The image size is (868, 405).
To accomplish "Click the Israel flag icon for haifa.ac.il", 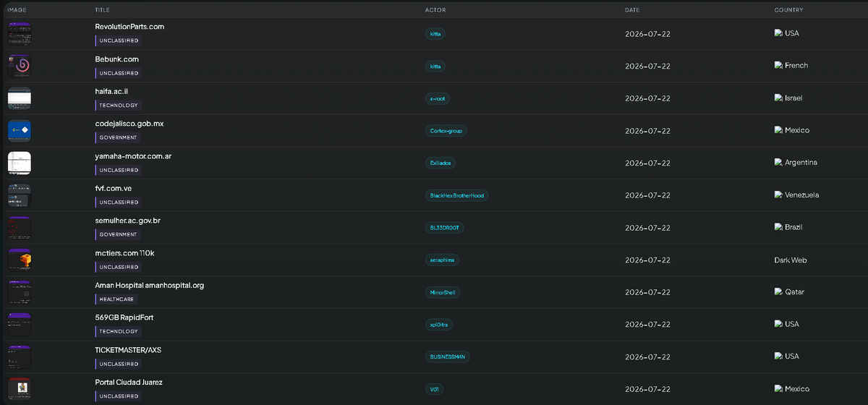I will point(778,98).
